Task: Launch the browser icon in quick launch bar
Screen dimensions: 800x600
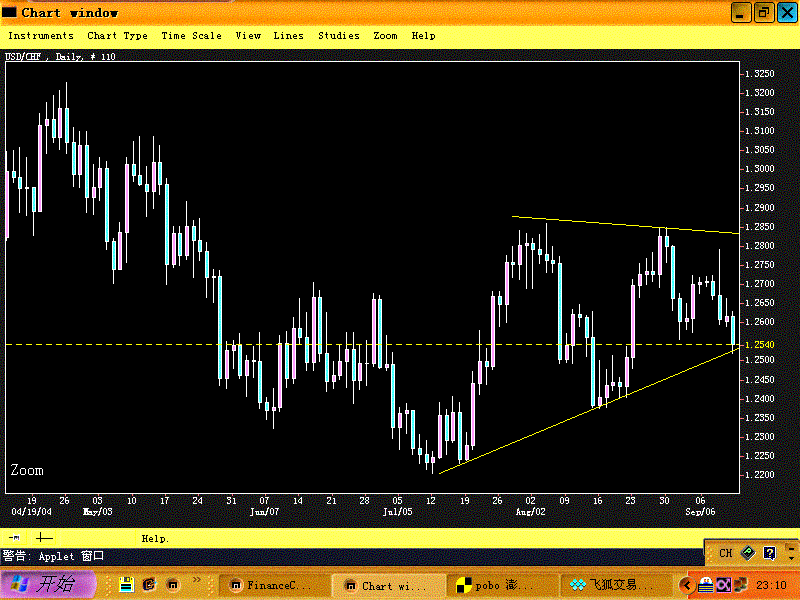Action: pos(149,584)
